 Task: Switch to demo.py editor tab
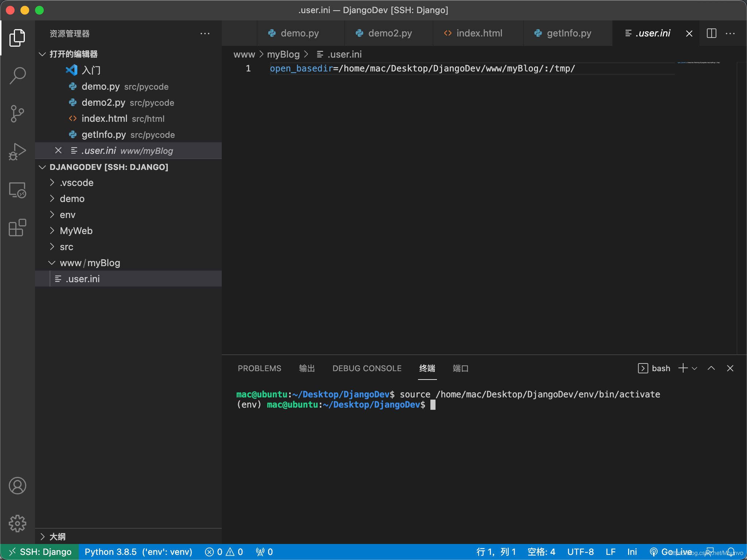click(x=301, y=33)
